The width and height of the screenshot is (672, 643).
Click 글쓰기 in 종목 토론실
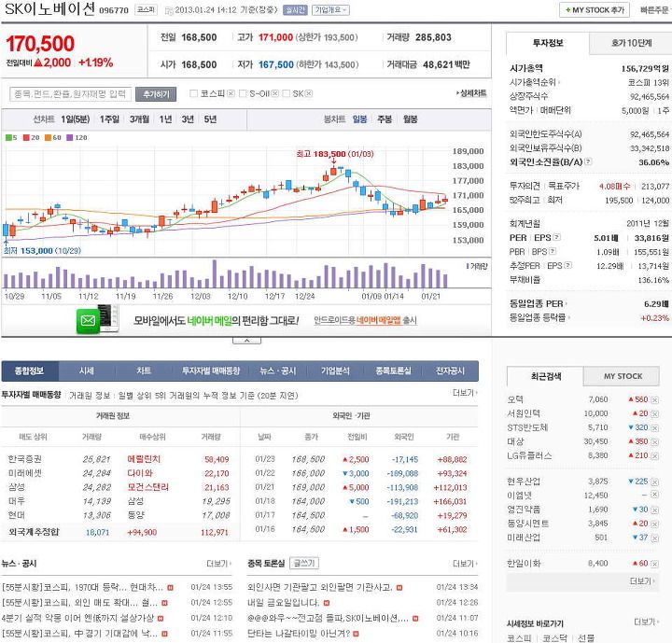(x=304, y=564)
